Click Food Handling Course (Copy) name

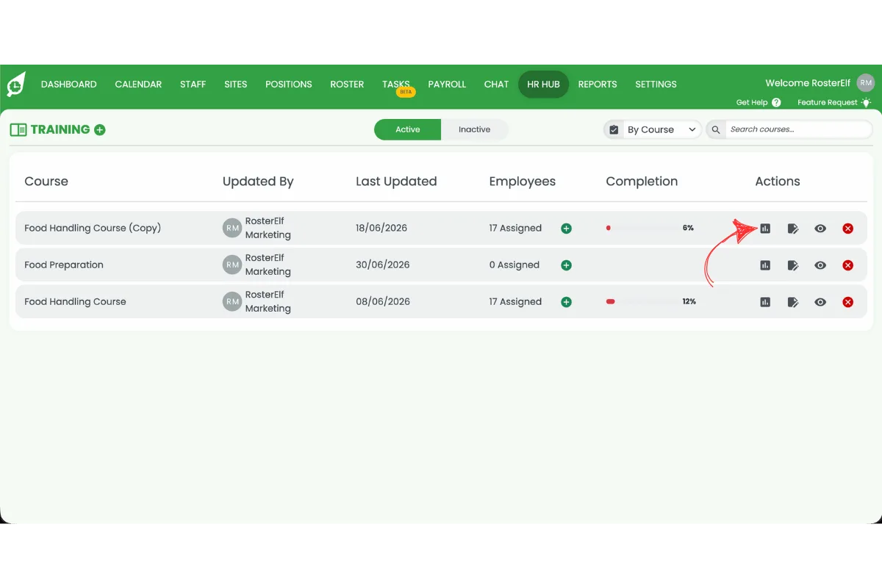[93, 228]
